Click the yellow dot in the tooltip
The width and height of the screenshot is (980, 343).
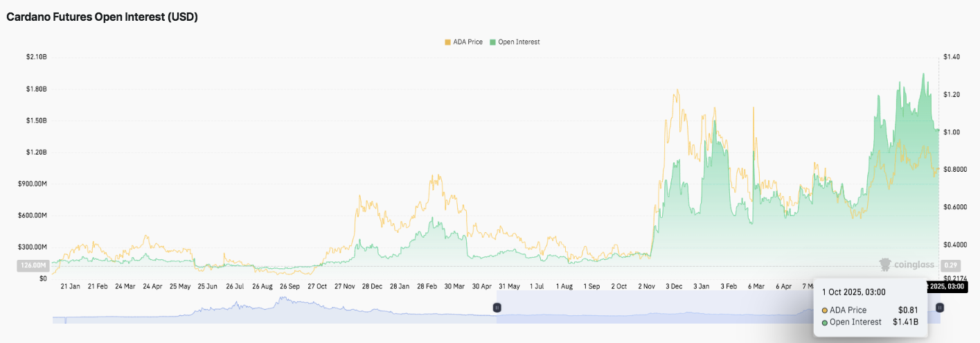(825, 310)
